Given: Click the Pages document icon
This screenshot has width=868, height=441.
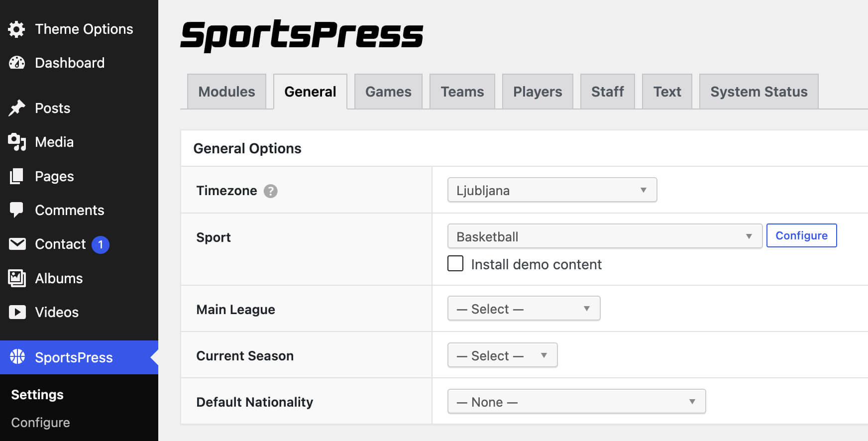Looking at the screenshot, I should 16,176.
